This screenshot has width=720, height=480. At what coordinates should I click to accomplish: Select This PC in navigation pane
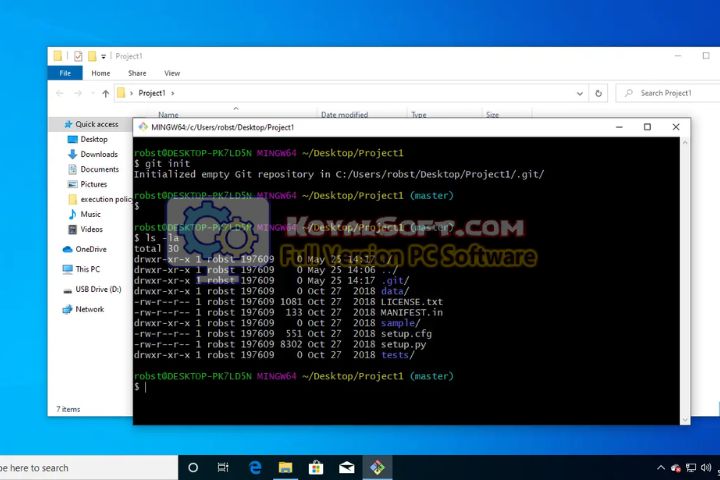pyautogui.click(x=88, y=269)
